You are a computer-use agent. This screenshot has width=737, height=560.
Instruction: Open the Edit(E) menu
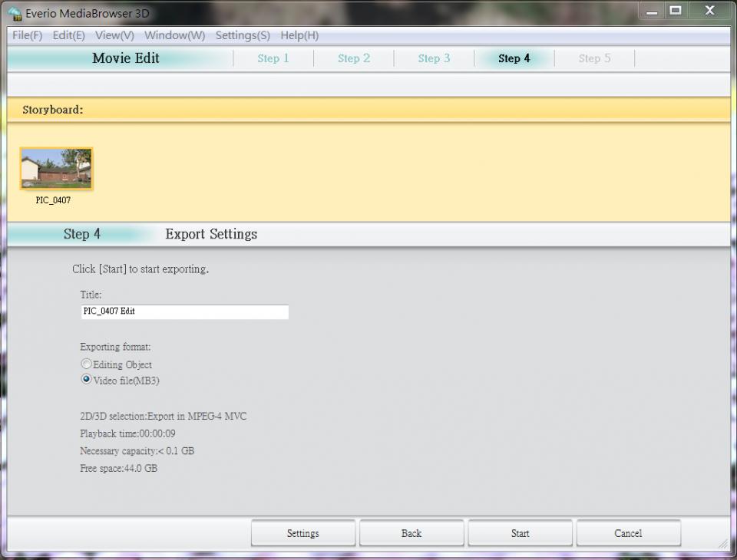pyautogui.click(x=68, y=35)
